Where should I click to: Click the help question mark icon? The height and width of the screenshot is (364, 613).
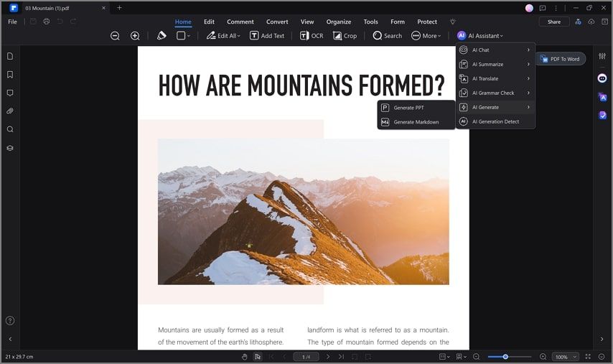[x=10, y=321]
